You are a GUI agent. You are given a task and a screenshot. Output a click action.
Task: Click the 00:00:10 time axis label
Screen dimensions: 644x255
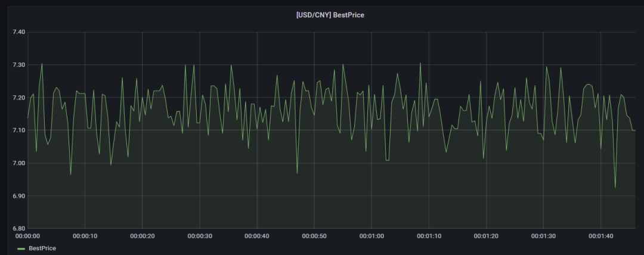pyautogui.click(x=85, y=236)
